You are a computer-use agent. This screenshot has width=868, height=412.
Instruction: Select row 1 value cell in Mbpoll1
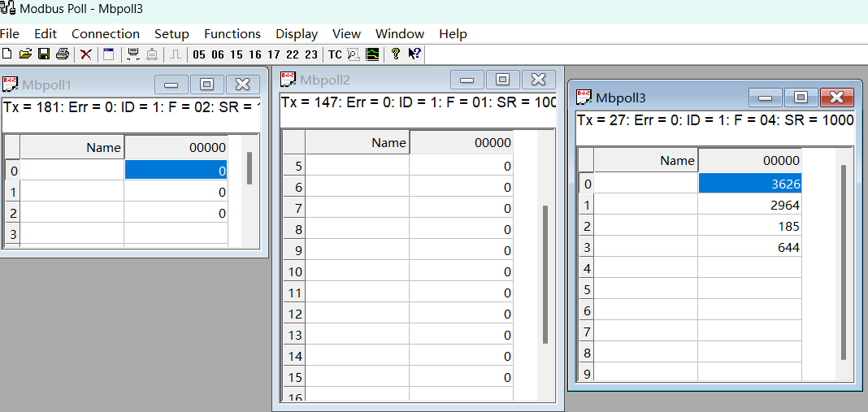(176, 192)
